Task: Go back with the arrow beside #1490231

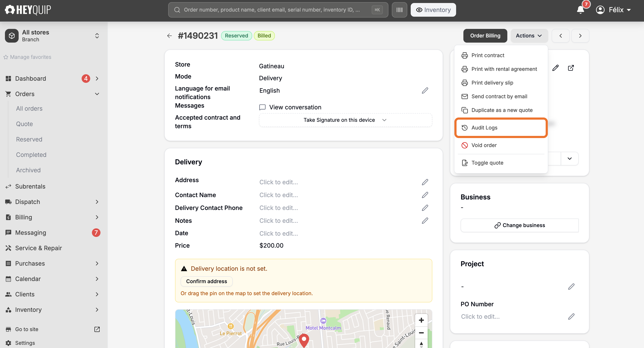Action: point(169,36)
